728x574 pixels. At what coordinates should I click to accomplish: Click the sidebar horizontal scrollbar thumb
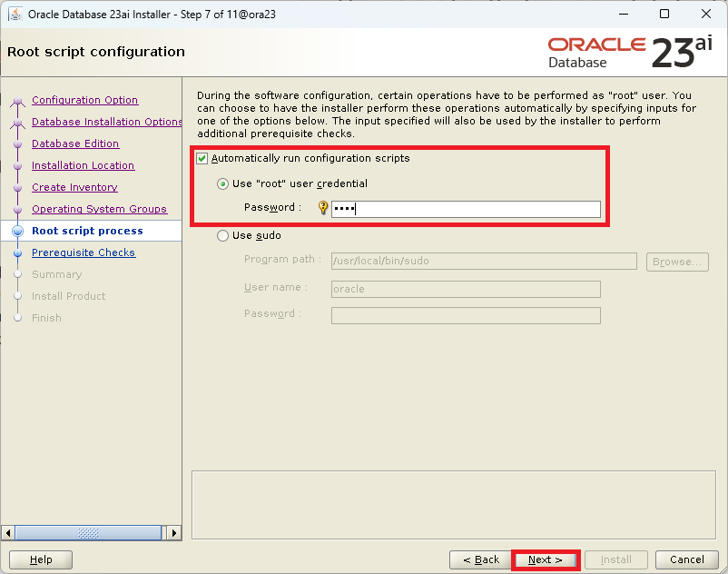[x=88, y=532]
